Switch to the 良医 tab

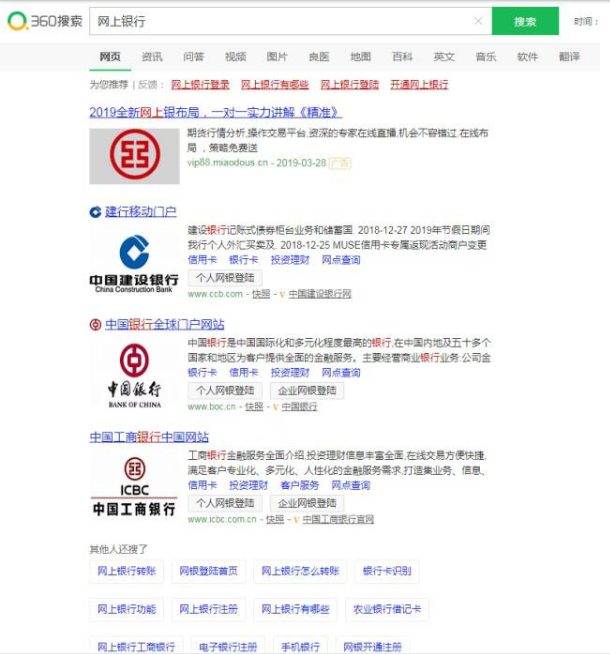319,57
